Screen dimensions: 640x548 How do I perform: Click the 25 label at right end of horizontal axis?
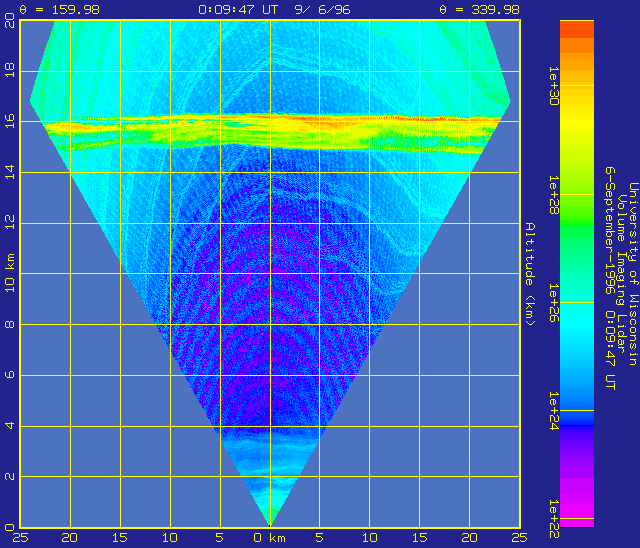[519, 538]
